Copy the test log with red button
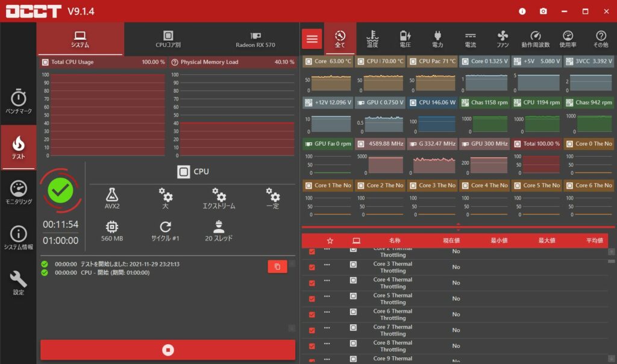Viewport: 617px width, 364px height. (277, 266)
